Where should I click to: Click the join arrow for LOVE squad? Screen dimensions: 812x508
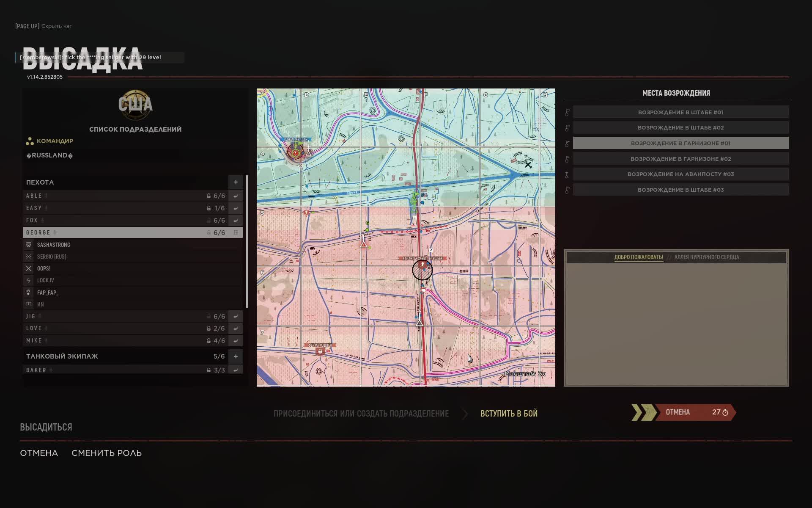pyautogui.click(x=236, y=329)
